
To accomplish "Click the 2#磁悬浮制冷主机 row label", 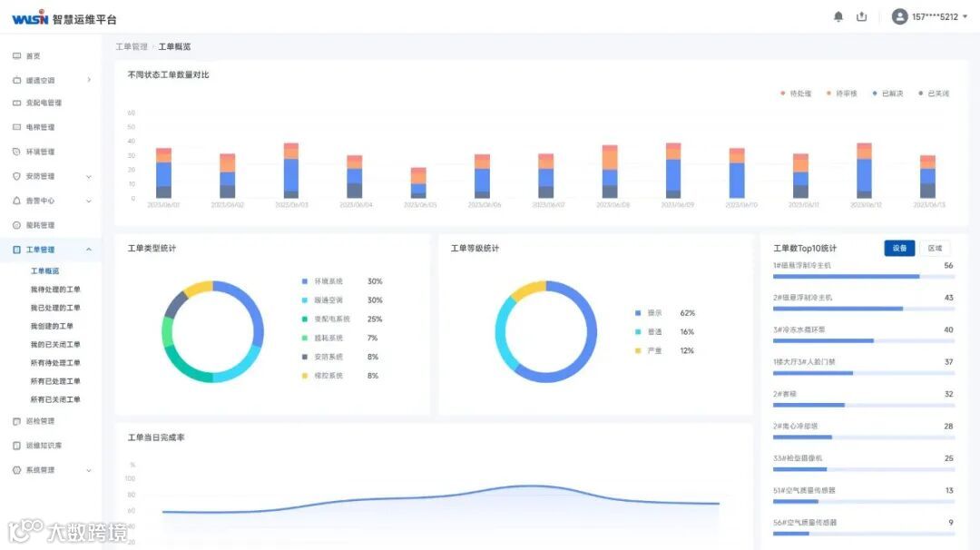I will point(802,298).
